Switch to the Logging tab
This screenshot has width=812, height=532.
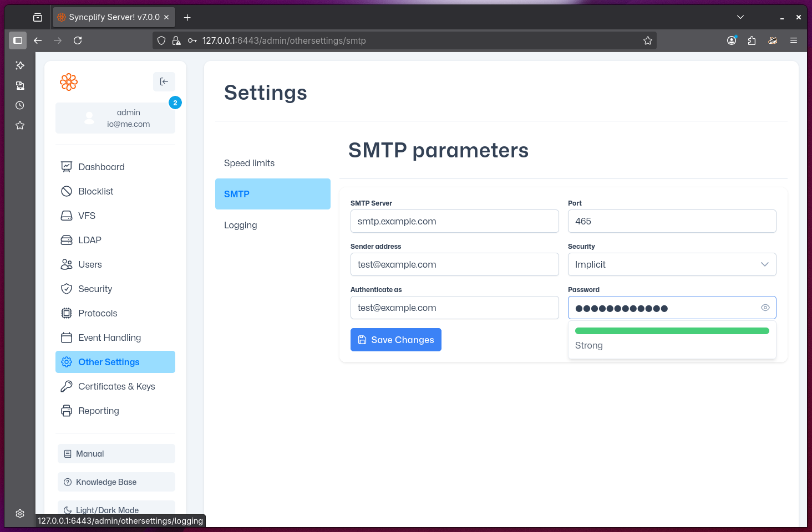(240, 225)
